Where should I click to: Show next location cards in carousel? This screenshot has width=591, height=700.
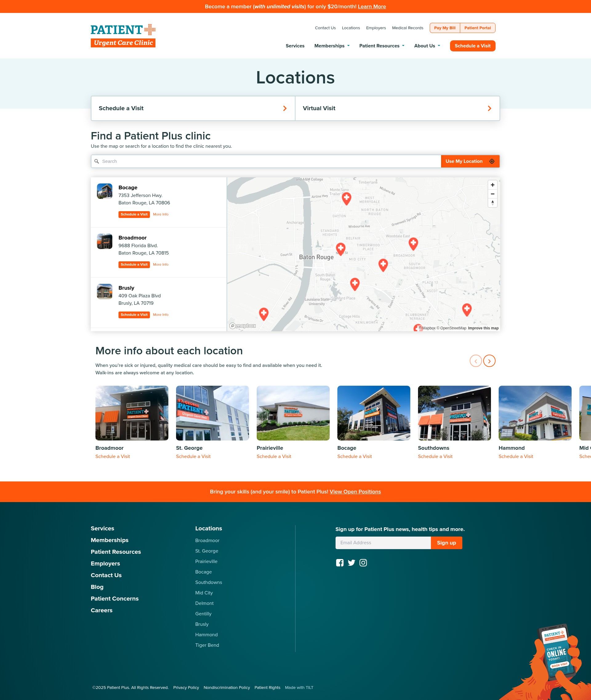click(x=489, y=361)
